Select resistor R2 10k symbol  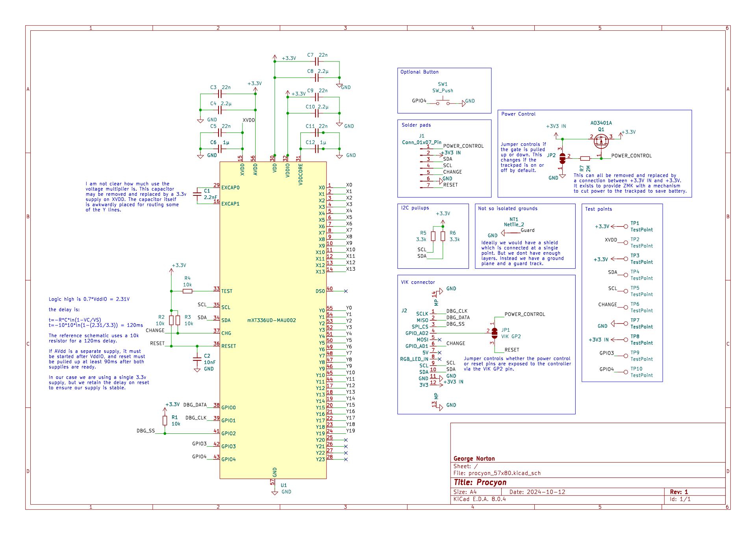[171, 320]
